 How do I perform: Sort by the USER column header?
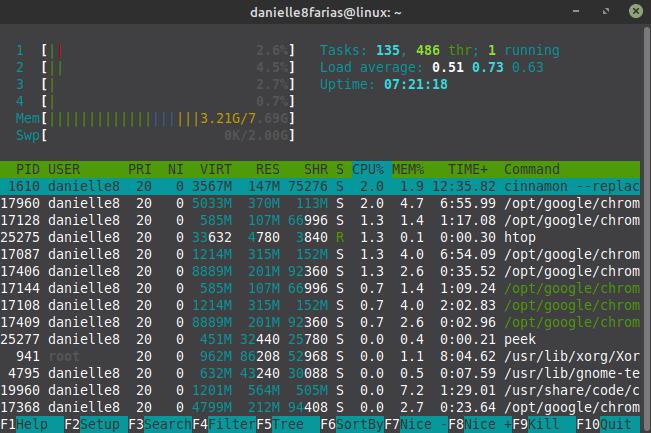coord(64,169)
